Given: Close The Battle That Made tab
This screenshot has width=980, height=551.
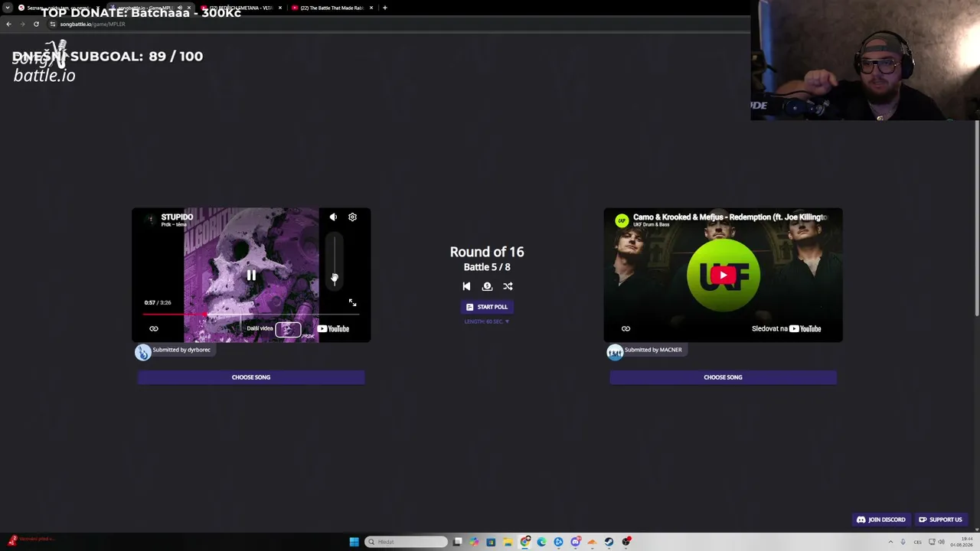Looking at the screenshot, I should 371,8.
